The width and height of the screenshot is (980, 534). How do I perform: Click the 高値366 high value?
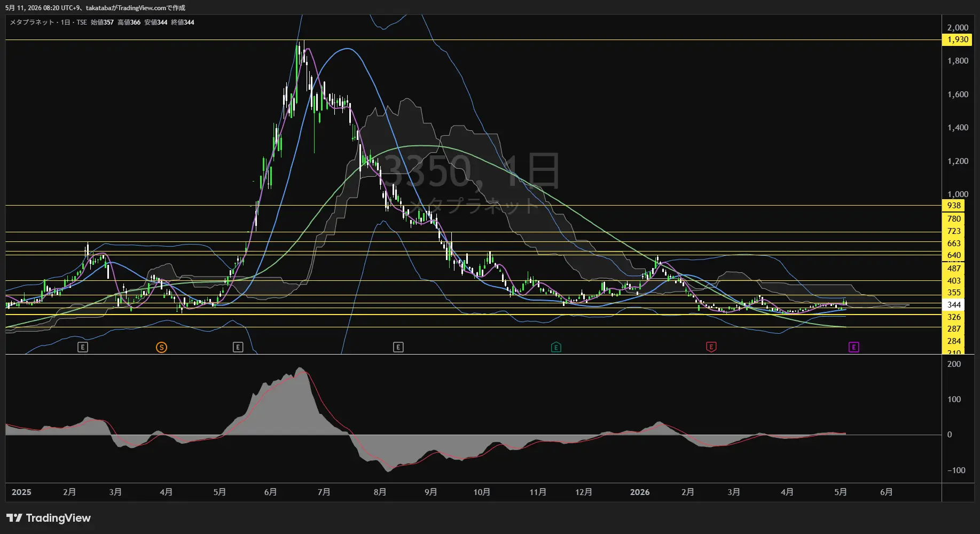coord(129,22)
